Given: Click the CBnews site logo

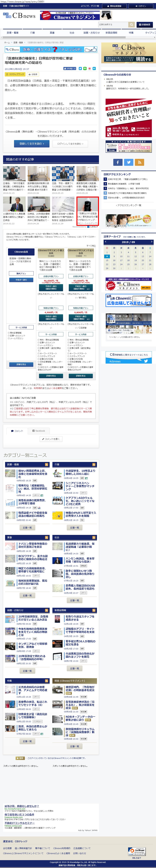Looking at the screenshot, I should [x=19, y=16].
